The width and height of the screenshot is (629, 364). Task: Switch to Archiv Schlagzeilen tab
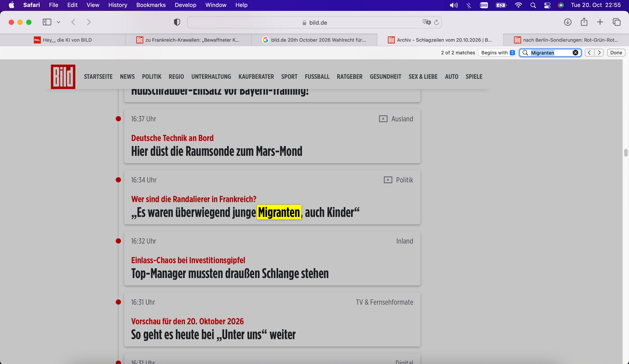(x=440, y=40)
